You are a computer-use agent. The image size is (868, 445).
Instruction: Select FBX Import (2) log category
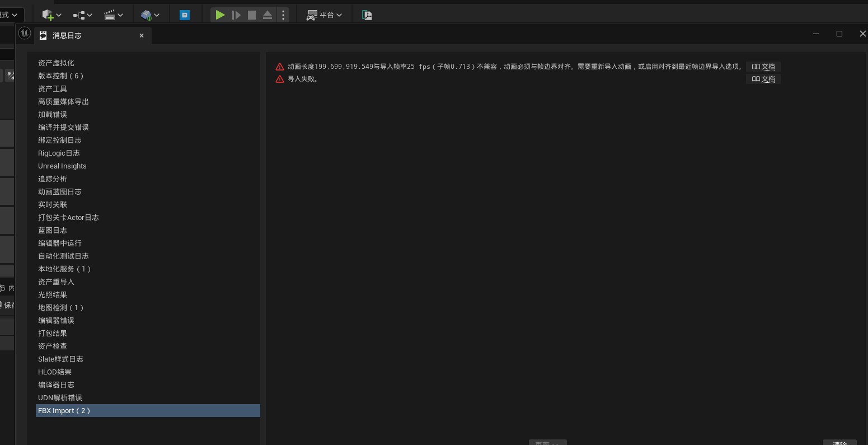64,411
